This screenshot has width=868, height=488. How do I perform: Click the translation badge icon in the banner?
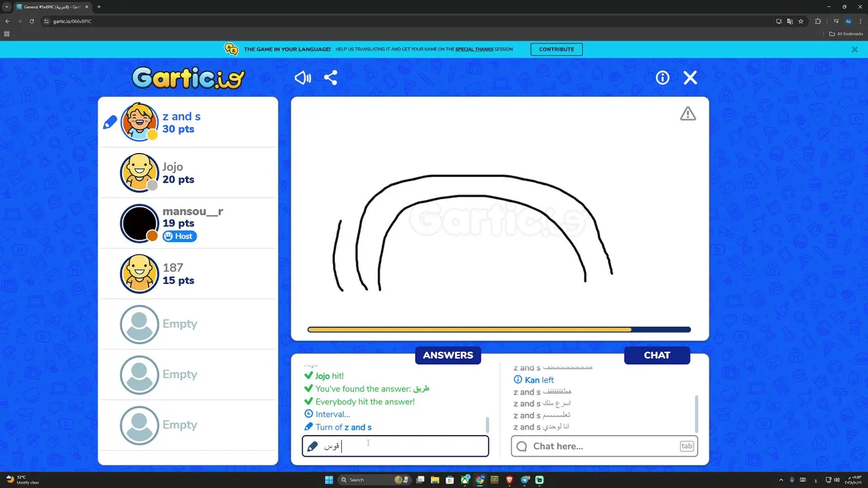(231, 49)
